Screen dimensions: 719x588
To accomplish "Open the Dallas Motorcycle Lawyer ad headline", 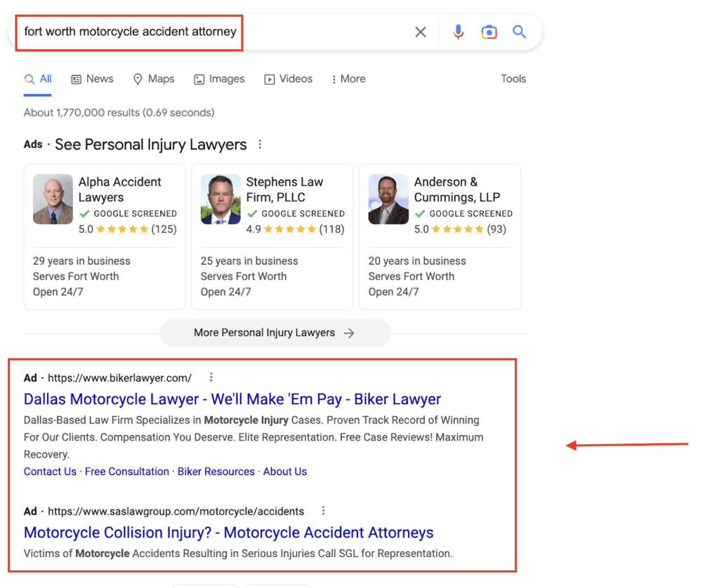I will point(232,399).
